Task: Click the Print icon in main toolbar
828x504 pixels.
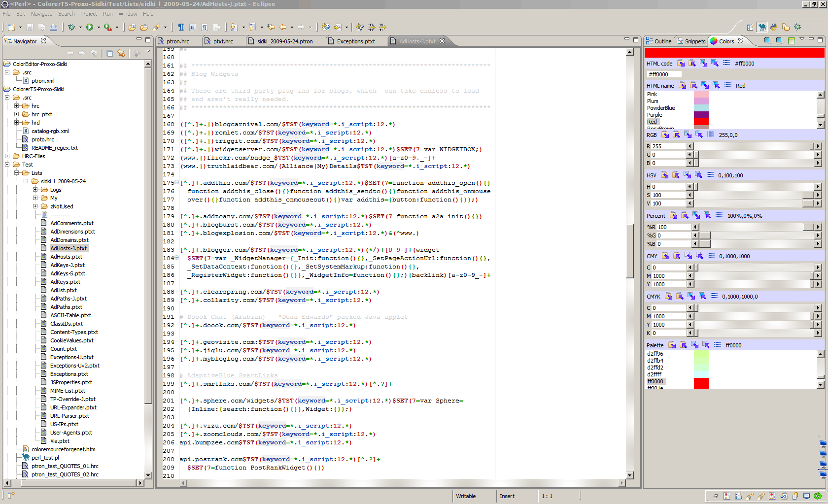Action: [x=53, y=27]
